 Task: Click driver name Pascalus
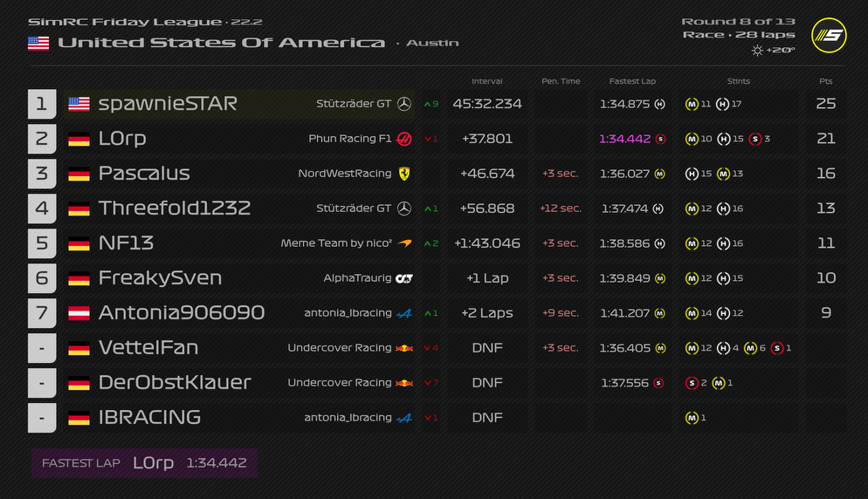(144, 174)
